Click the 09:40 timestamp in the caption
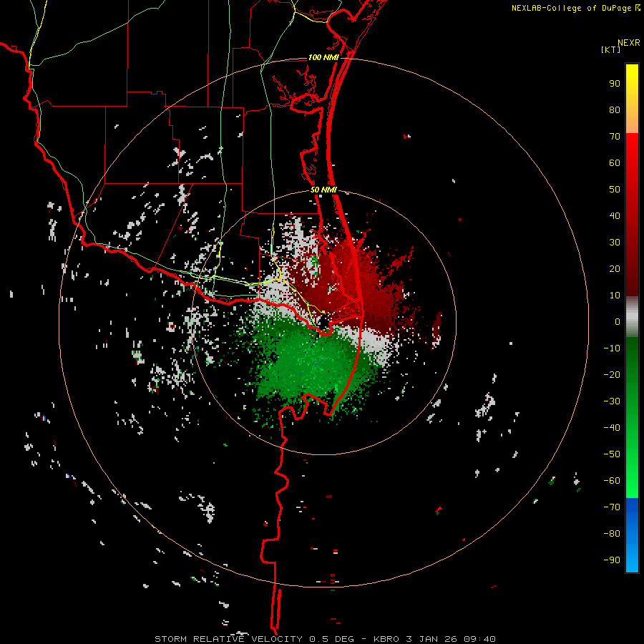Viewport: 644px width, 644px height. pos(479,639)
